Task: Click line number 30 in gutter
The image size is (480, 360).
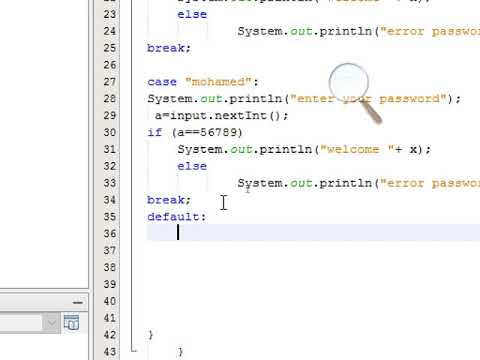Action: click(x=110, y=132)
